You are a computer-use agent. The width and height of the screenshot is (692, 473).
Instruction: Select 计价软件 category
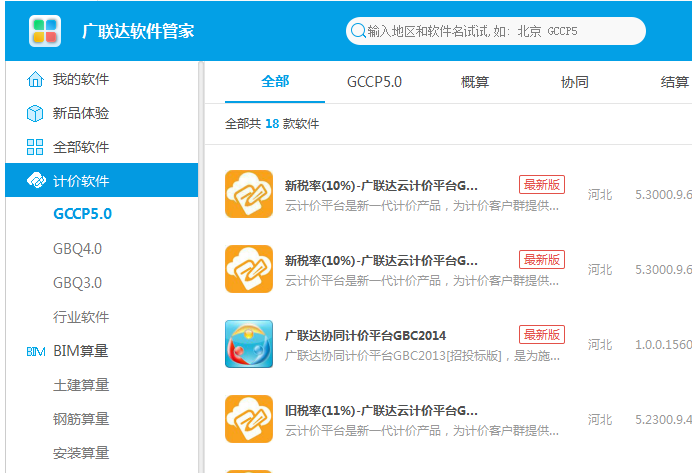102,180
